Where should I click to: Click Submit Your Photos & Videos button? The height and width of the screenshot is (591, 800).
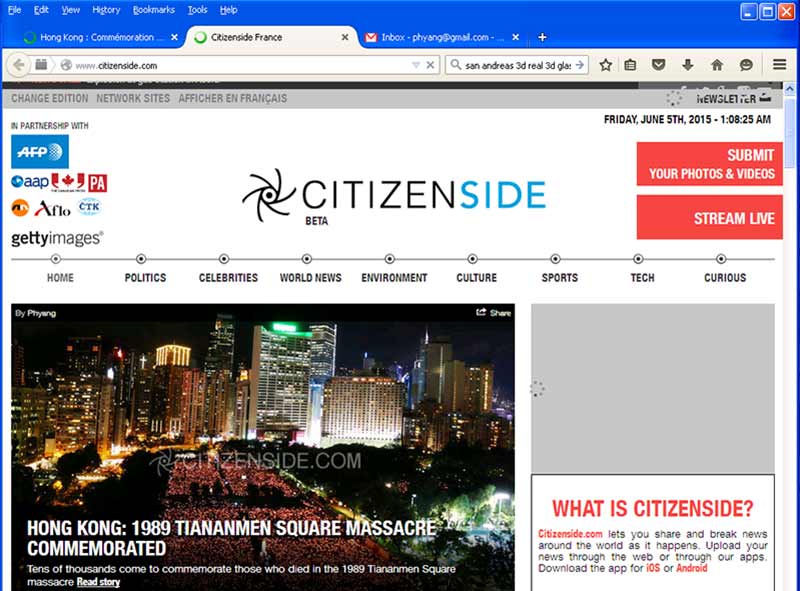pos(709,164)
